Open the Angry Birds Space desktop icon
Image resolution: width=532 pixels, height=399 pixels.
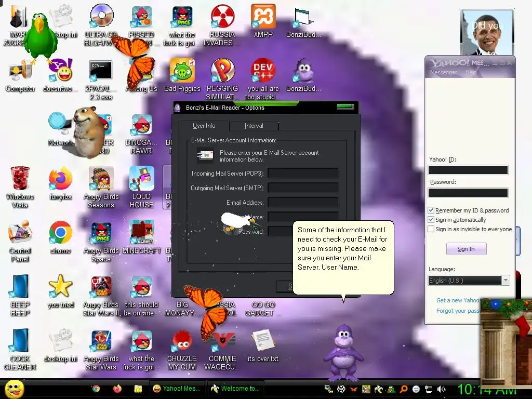click(101, 241)
